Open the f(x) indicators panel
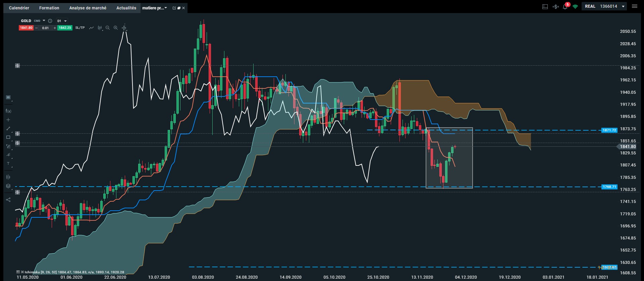The image size is (644, 281). pos(8,111)
